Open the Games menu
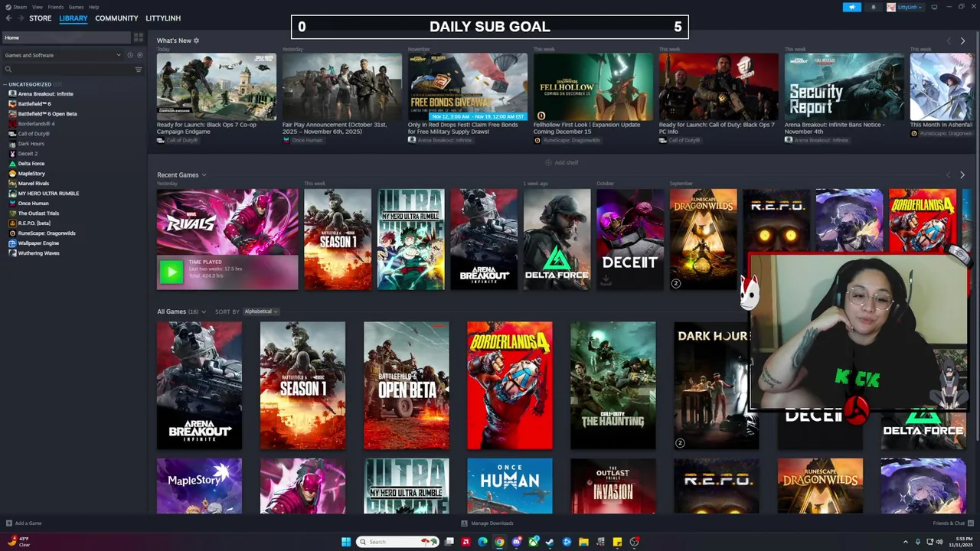 click(76, 7)
